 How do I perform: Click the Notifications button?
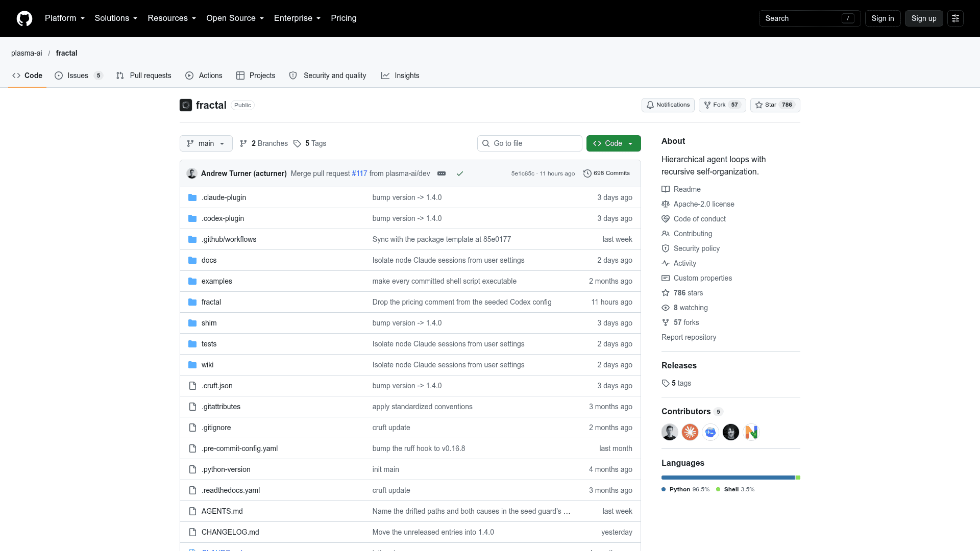[x=668, y=105]
